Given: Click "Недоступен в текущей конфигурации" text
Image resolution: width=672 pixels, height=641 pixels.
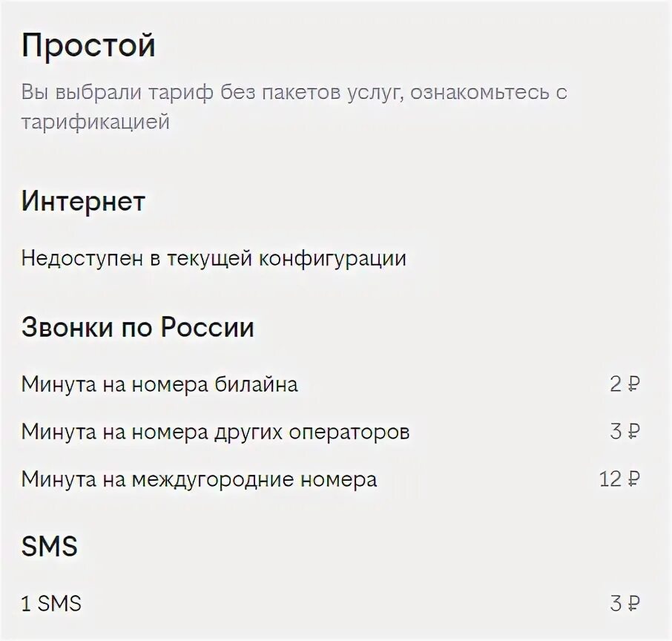Looking at the screenshot, I should pyautogui.click(x=214, y=258).
